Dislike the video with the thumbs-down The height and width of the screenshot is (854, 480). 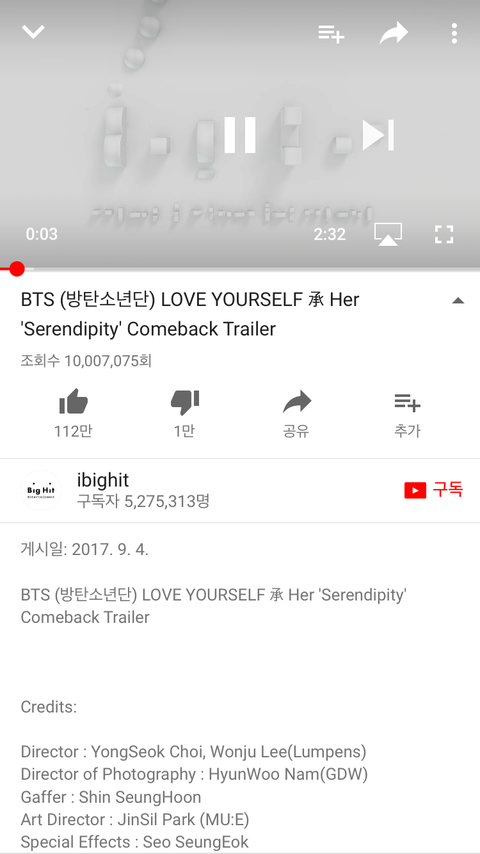[x=185, y=402]
